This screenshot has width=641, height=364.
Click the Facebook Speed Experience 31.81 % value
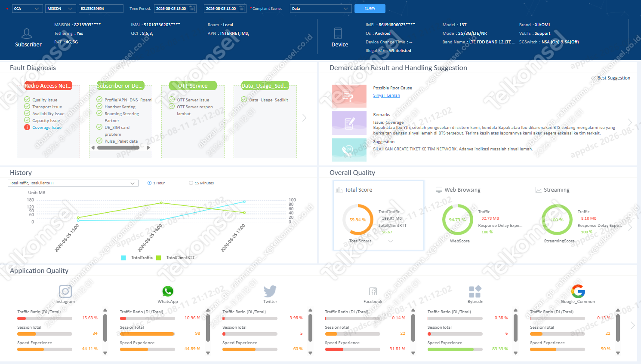[x=398, y=349]
